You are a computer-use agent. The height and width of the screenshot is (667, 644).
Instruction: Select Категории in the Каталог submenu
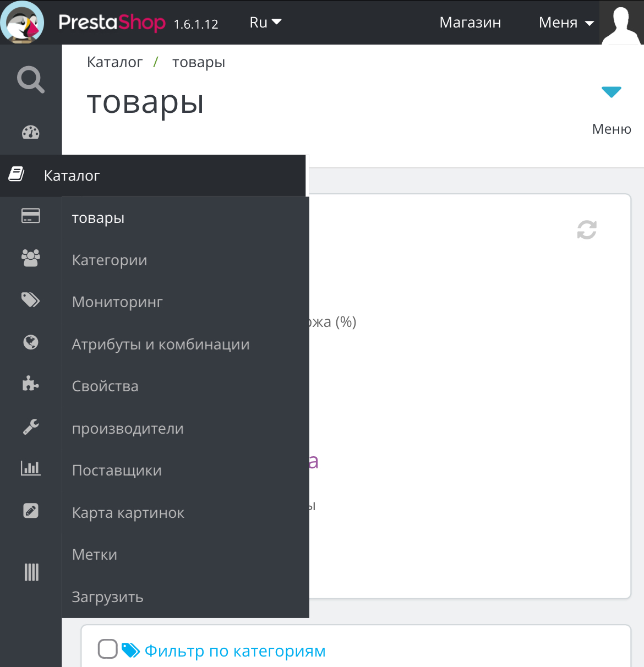pyautogui.click(x=110, y=260)
